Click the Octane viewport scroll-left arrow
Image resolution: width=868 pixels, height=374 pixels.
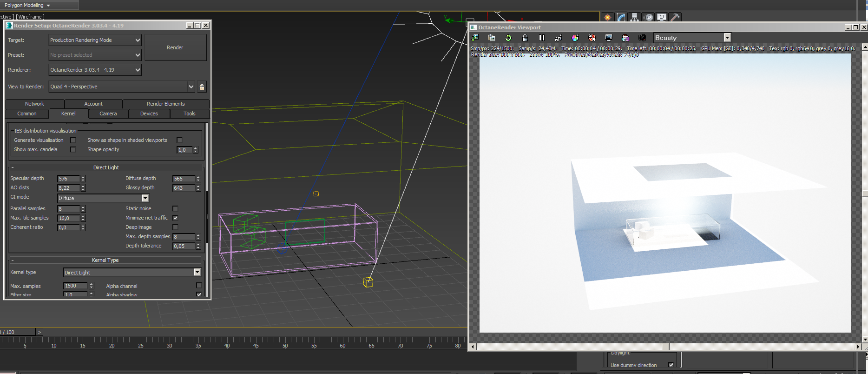coord(473,347)
